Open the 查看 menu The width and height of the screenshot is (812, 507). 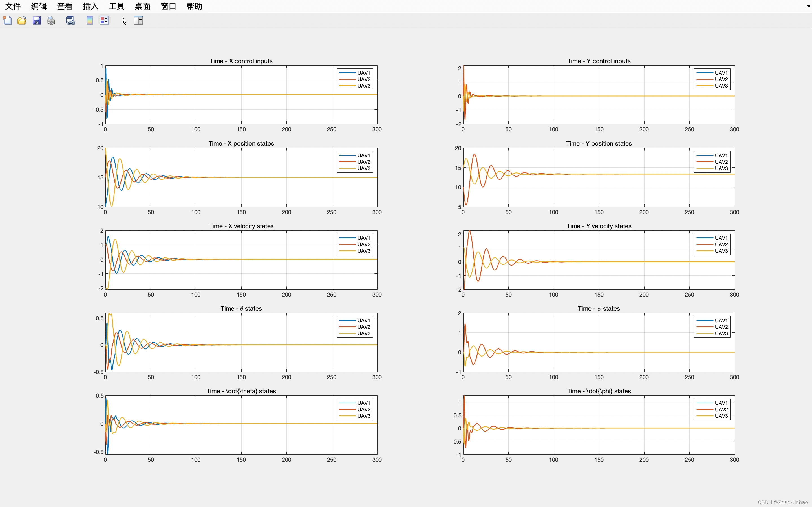click(65, 6)
